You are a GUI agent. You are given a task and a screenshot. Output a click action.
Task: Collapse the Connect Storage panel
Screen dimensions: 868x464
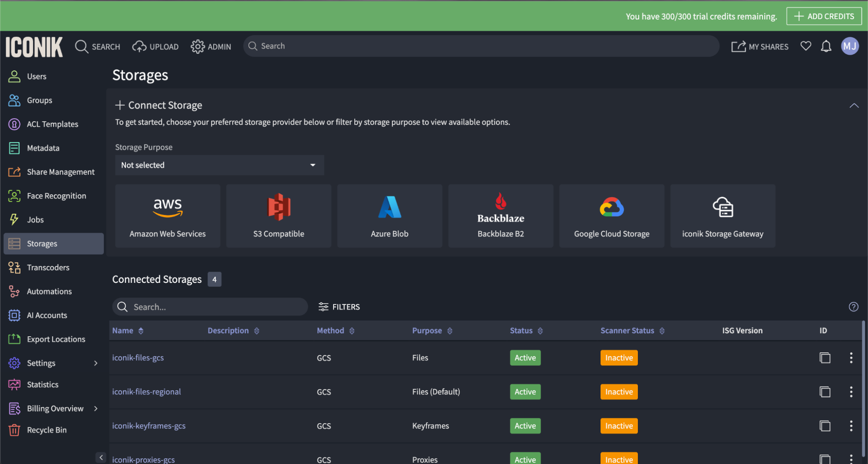854,106
